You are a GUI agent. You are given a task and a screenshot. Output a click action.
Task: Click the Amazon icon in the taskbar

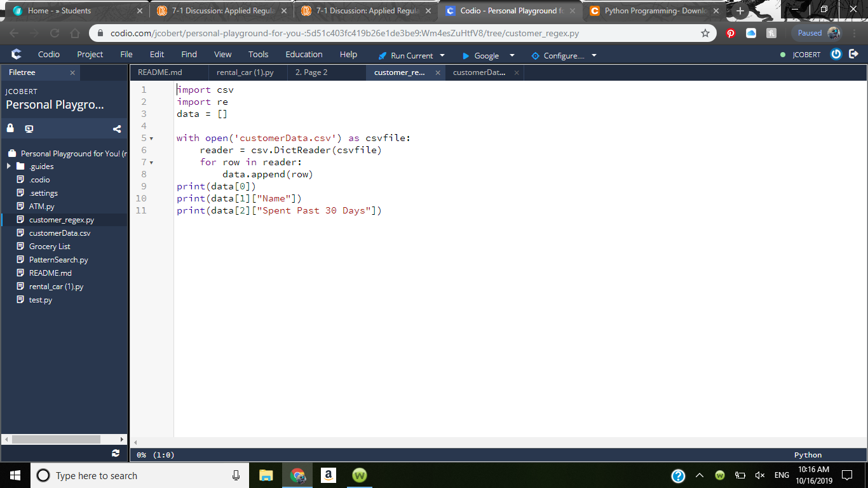point(329,475)
